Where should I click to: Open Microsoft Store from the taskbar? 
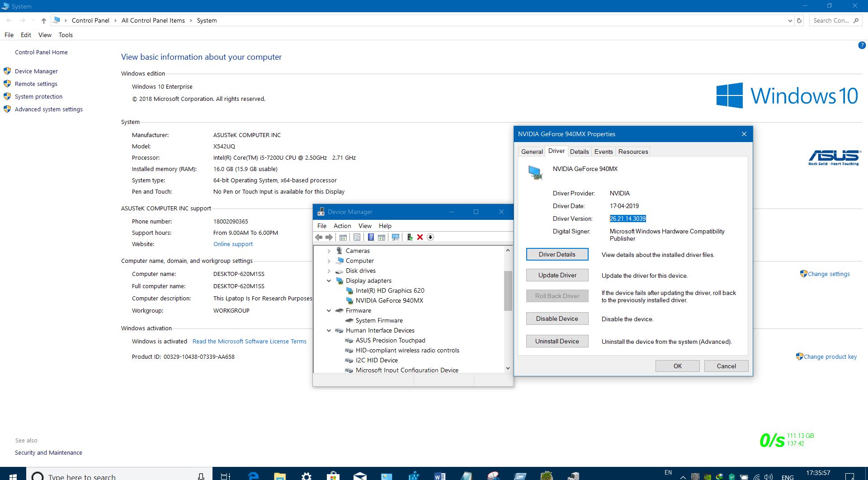(x=333, y=476)
